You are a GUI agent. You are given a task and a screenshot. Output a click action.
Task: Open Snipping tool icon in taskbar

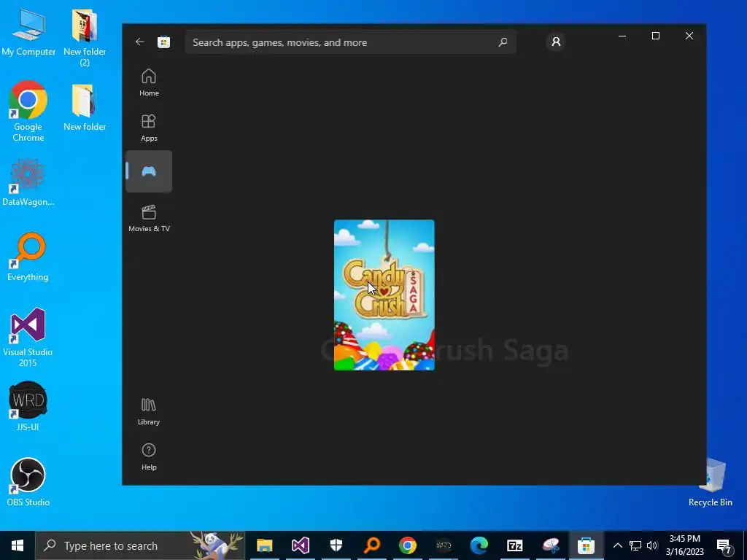550,545
